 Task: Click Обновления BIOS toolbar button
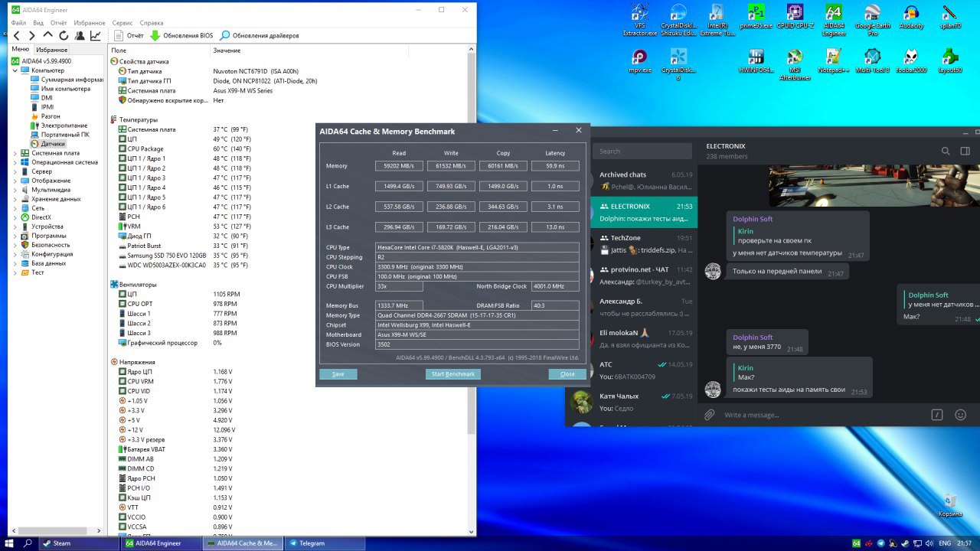click(x=181, y=35)
